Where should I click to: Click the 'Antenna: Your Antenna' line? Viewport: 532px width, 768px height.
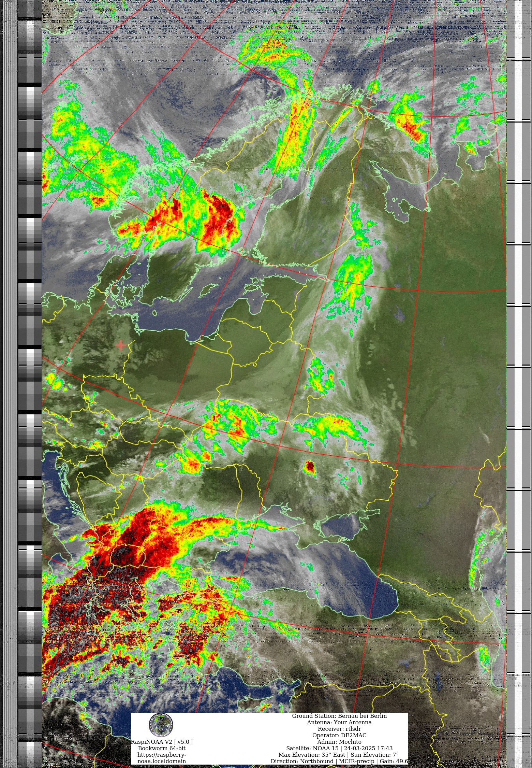pos(339,722)
